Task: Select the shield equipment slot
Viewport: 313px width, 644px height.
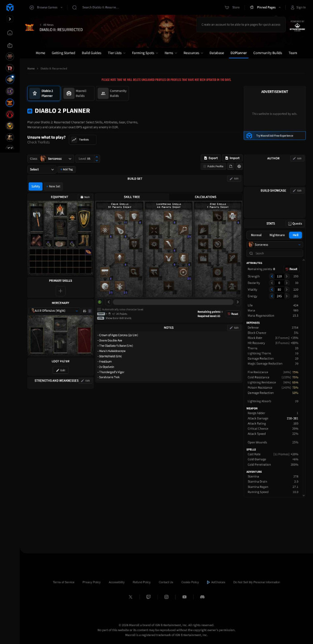Action: tap(84, 218)
